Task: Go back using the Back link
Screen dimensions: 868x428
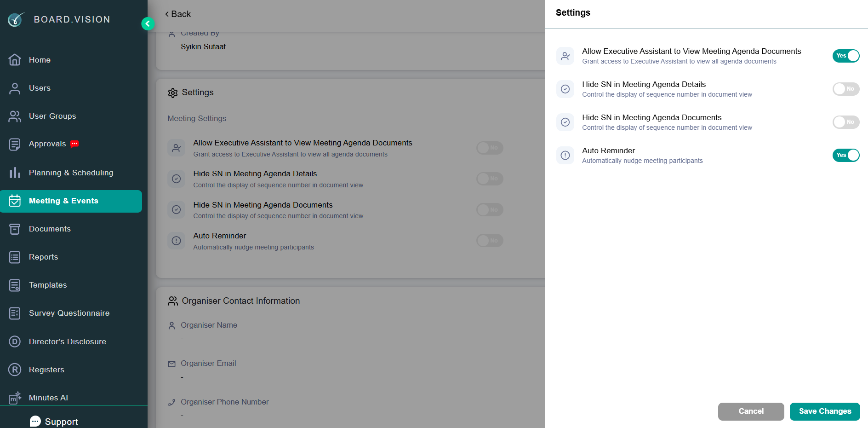Action: [x=178, y=14]
